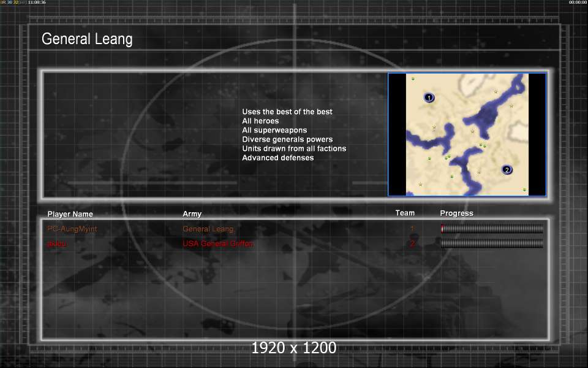Click team number 1 of PC-AungMyint
Screen dimensions: 588x368
412,228
